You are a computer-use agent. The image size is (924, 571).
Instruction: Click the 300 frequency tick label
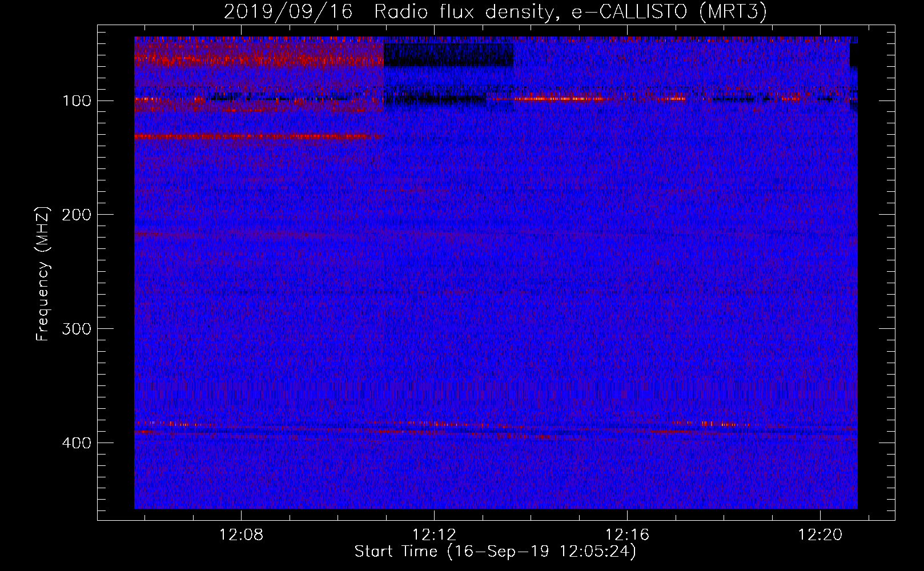point(77,329)
